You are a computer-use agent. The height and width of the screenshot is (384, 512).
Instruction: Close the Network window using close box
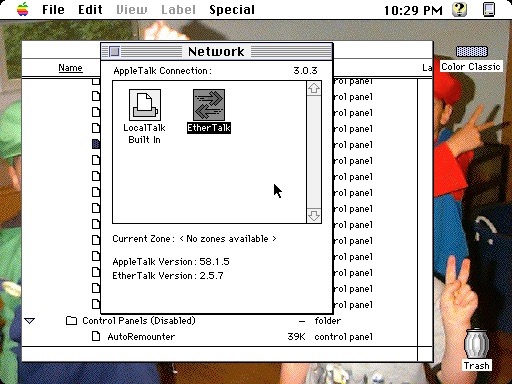(114, 52)
